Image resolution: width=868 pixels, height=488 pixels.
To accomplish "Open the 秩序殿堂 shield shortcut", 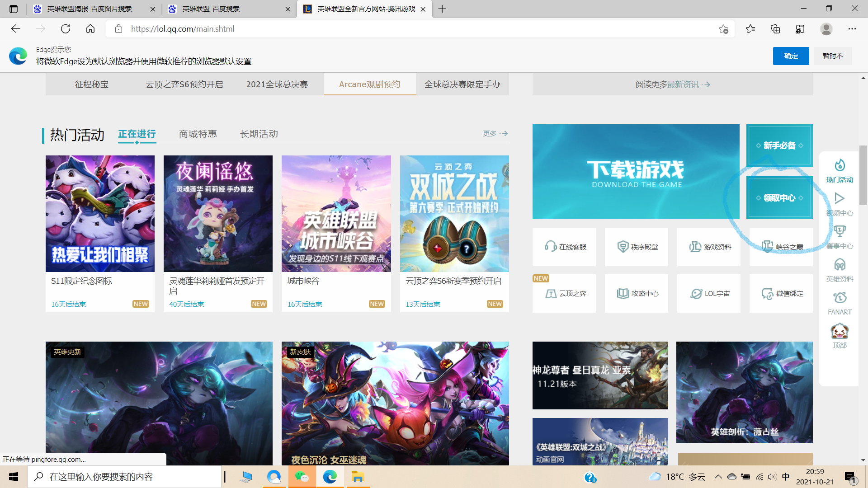I will [x=637, y=247].
